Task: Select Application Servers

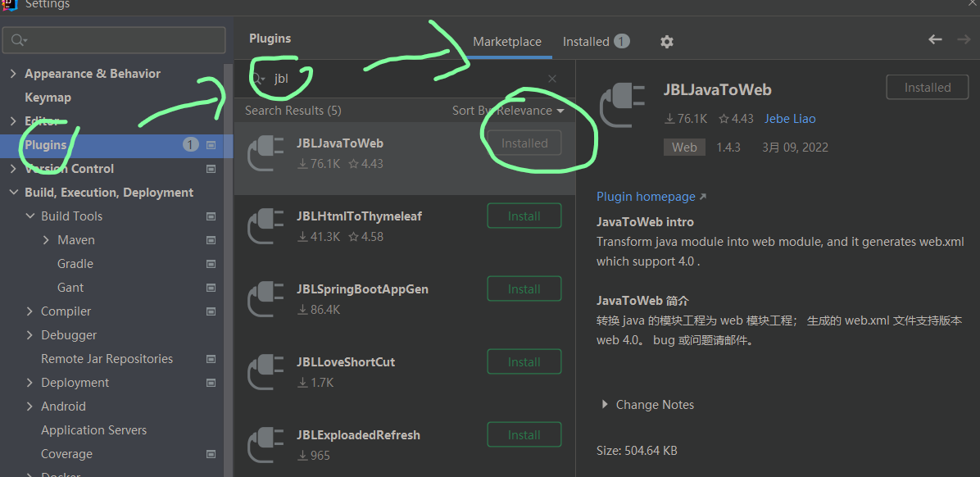Action: (93, 430)
